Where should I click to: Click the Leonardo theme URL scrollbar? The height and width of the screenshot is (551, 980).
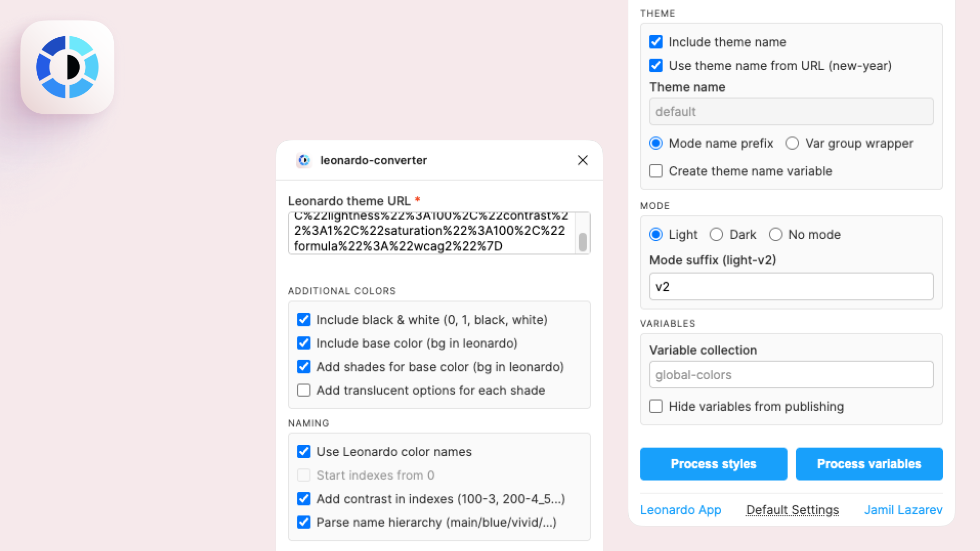(582, 233)
